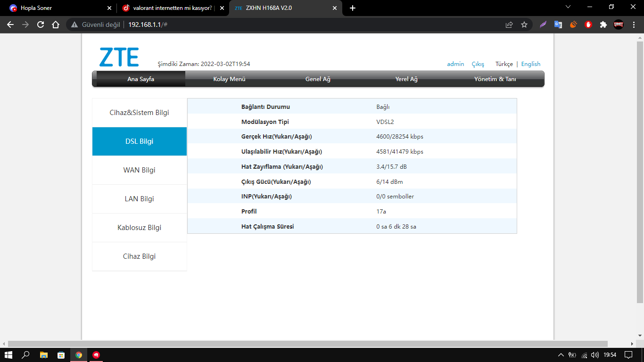Open File Explorer from the taskbar

(43, 355)
